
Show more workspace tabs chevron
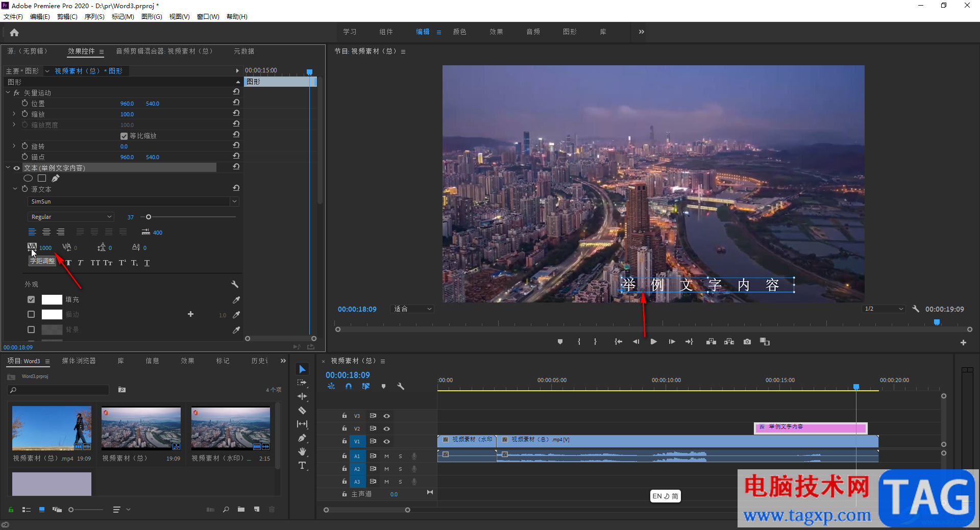641,32
